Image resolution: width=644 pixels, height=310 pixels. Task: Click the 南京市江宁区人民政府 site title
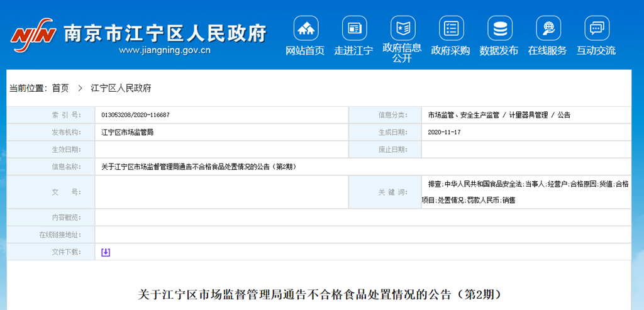[x=165, y=32]
